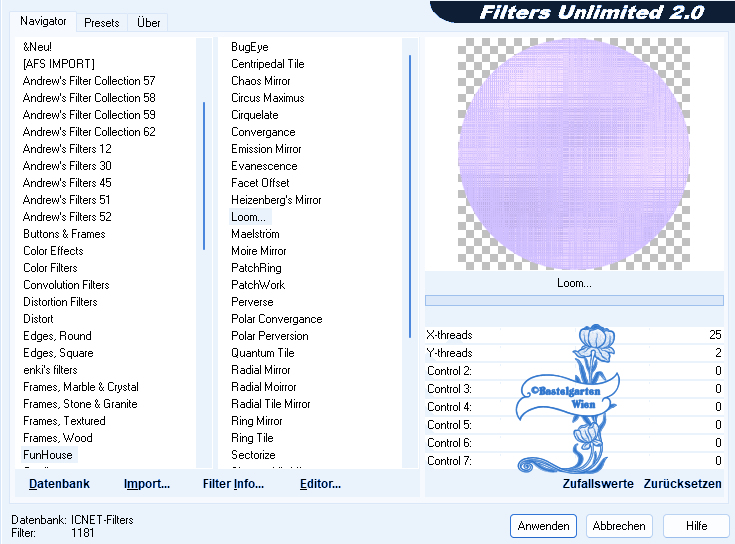This screenshot has height=544, width=735.
Task: Select Buttons & Frames category
Action: point(64,234)
